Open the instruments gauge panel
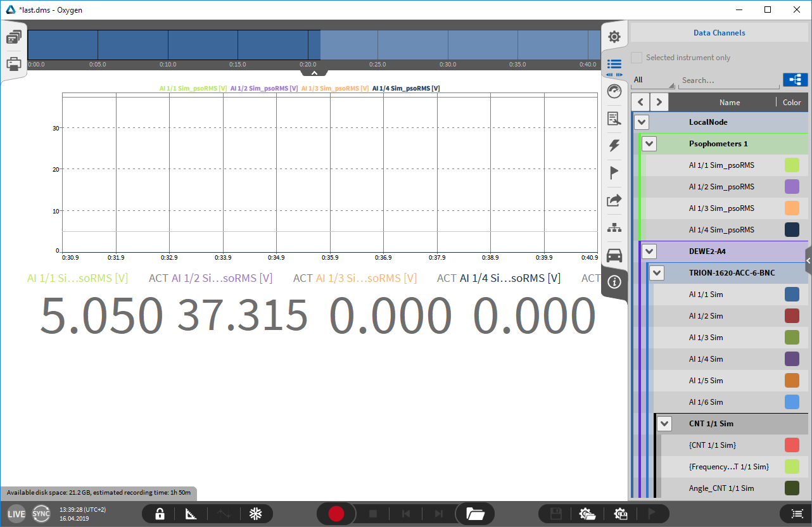The image size is (812, 527). coord(614,92)
